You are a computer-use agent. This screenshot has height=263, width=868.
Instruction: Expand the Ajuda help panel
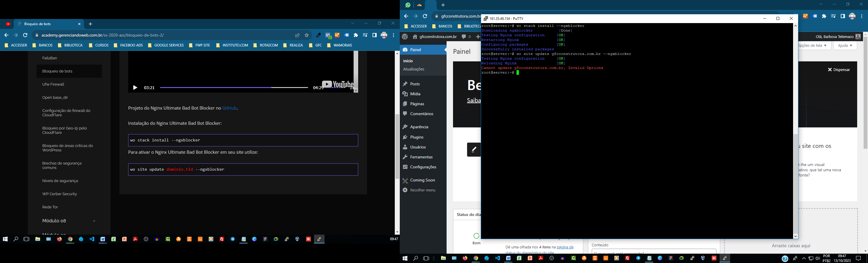(845, 45)
